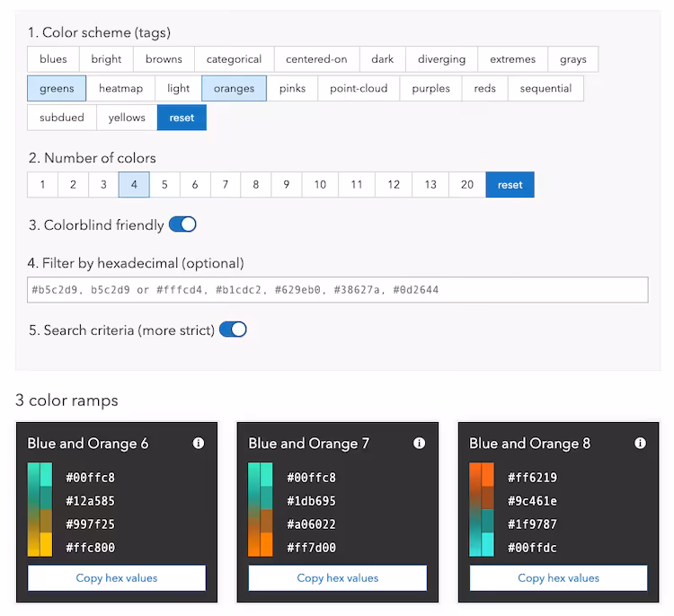The image size is (674, 616).
Task: Open info icon for Blue and Orange 6
Action: (x=199, y=443)
